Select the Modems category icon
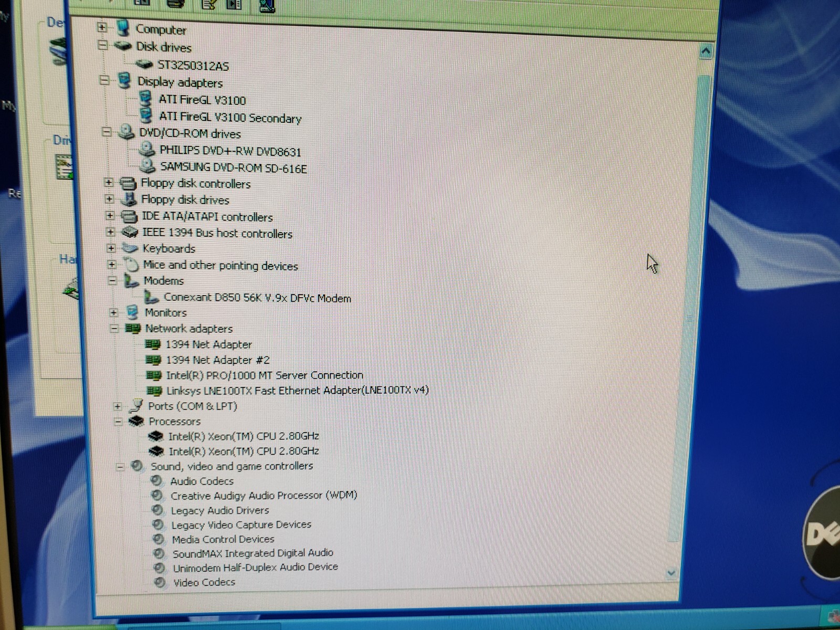The height and width of the screenshot is (630, 840). click(131, 280)
